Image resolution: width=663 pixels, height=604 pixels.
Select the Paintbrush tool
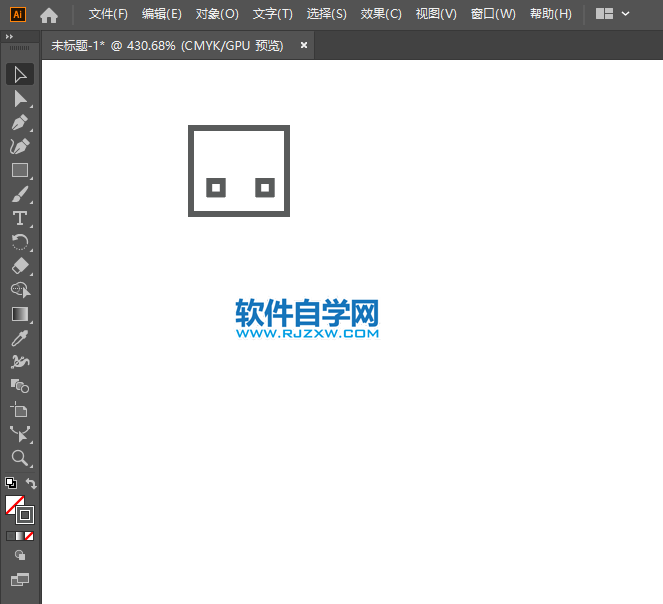(20, 195)
